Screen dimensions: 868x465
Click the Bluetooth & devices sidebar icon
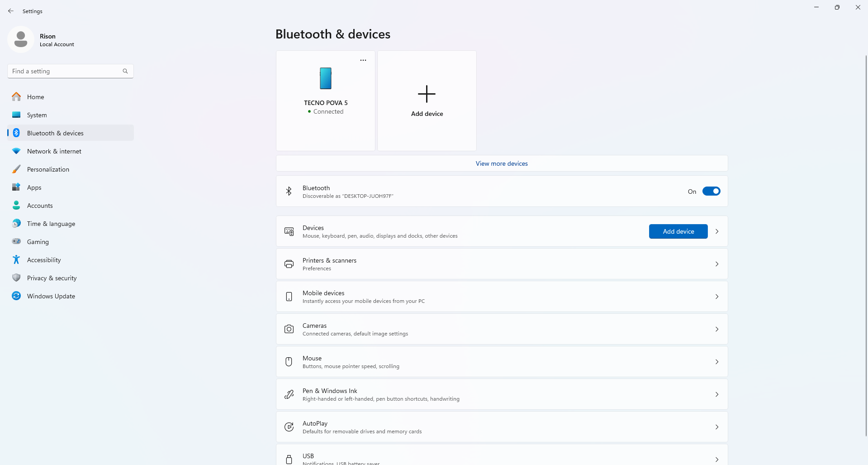pos(16,133)
